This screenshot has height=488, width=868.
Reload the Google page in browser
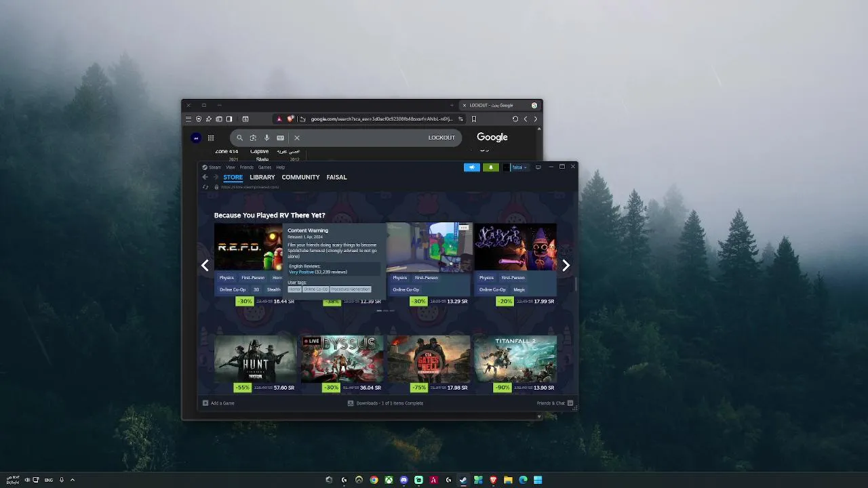[515, 119]
